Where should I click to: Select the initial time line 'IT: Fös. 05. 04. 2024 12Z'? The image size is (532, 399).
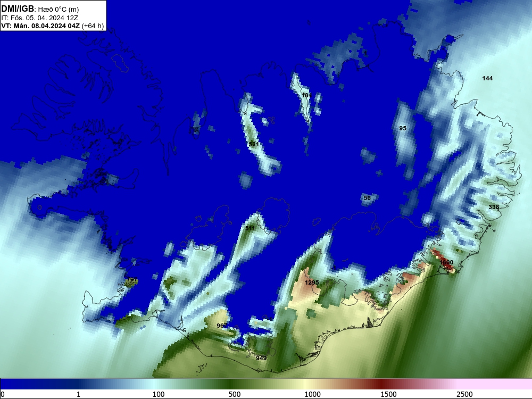(39, 18)
